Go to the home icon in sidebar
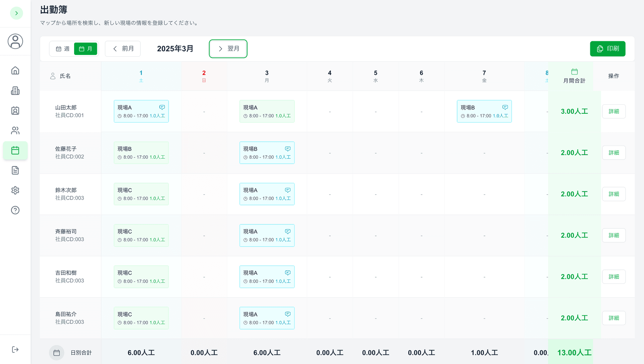Viewport: 644px width, 364px height. (15, 70)
